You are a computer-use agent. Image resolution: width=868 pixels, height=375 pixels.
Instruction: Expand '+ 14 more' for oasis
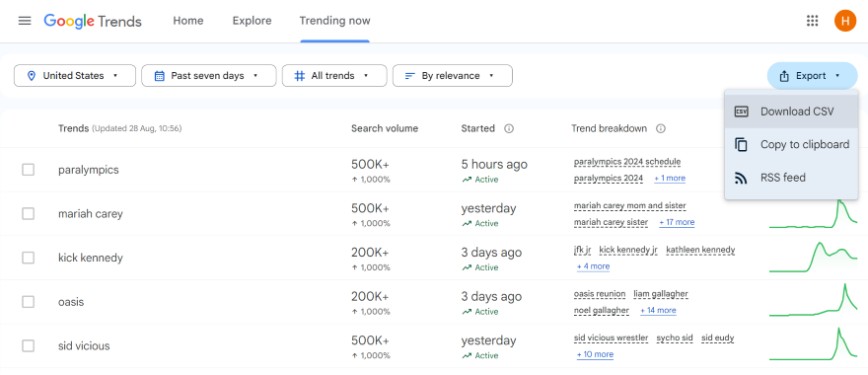658,310
